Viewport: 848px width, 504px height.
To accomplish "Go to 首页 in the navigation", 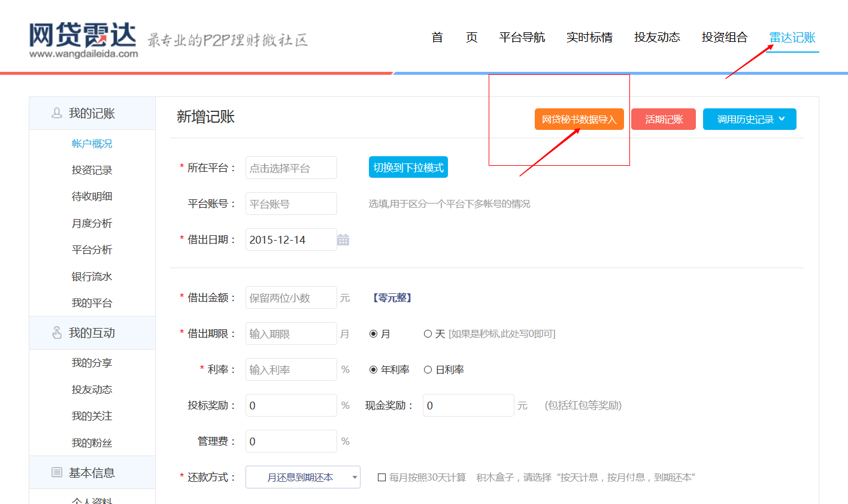I will point(455,37).
